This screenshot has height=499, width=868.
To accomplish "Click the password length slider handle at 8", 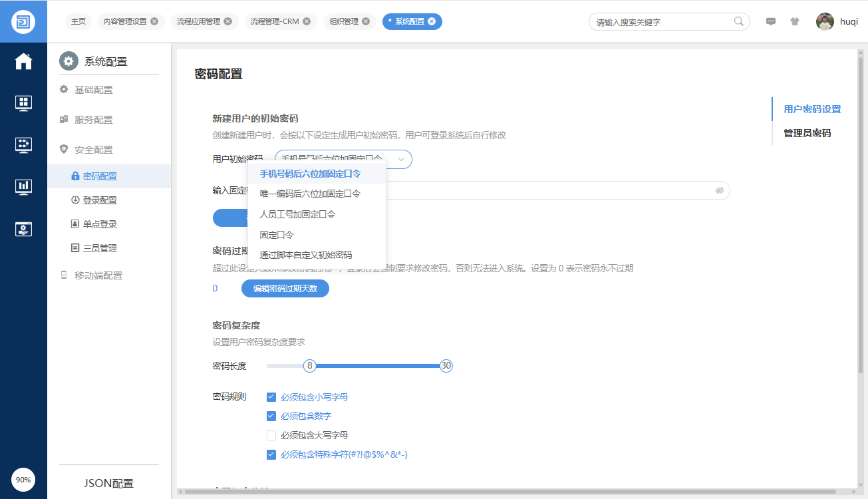I will (x=309, y=366).
